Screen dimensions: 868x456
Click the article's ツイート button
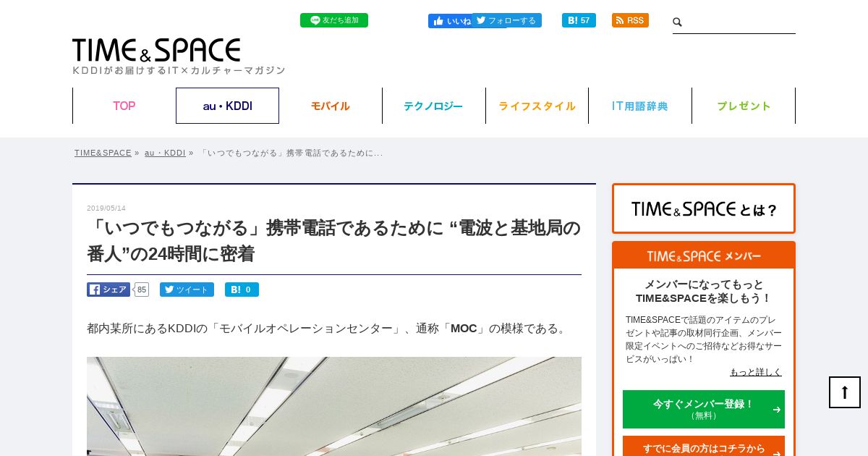187,290
